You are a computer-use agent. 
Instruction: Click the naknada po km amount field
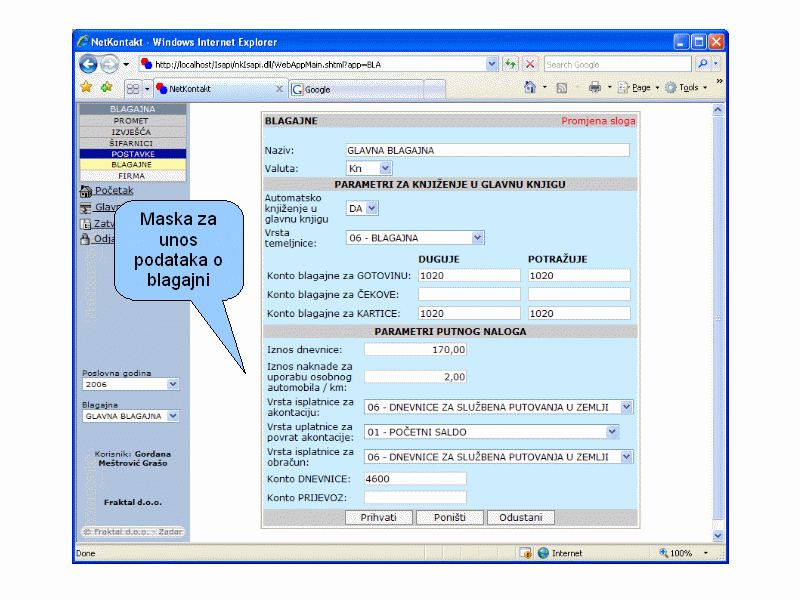(x=415, y=377)
